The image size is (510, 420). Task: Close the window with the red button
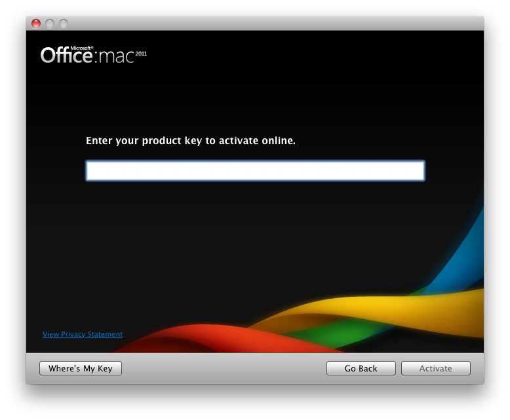tap(36, 24)
